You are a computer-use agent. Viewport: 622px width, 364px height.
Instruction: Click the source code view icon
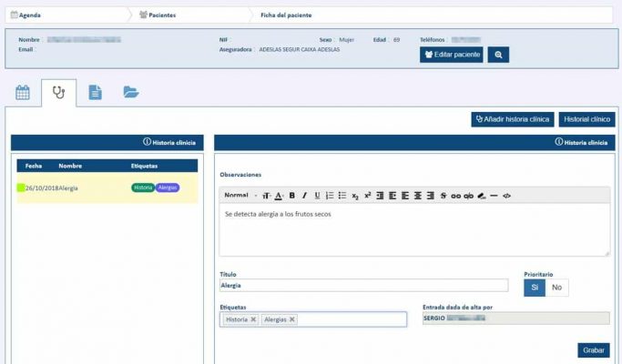pos(506,196)
